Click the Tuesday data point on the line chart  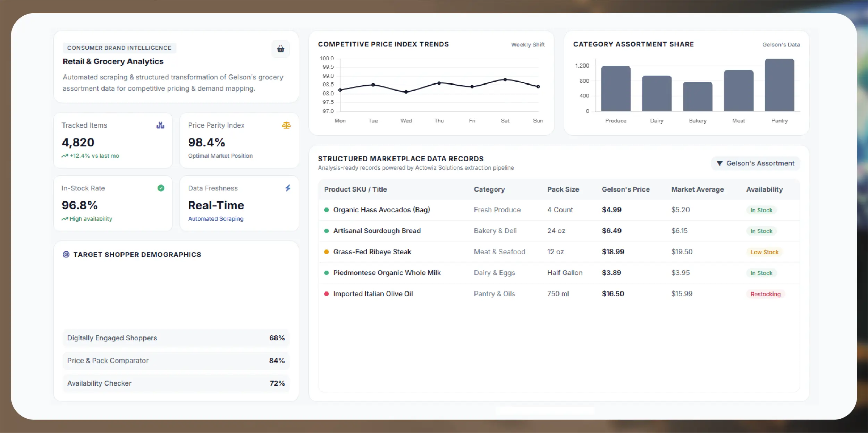pyautogui.click(x=373, y=85)
